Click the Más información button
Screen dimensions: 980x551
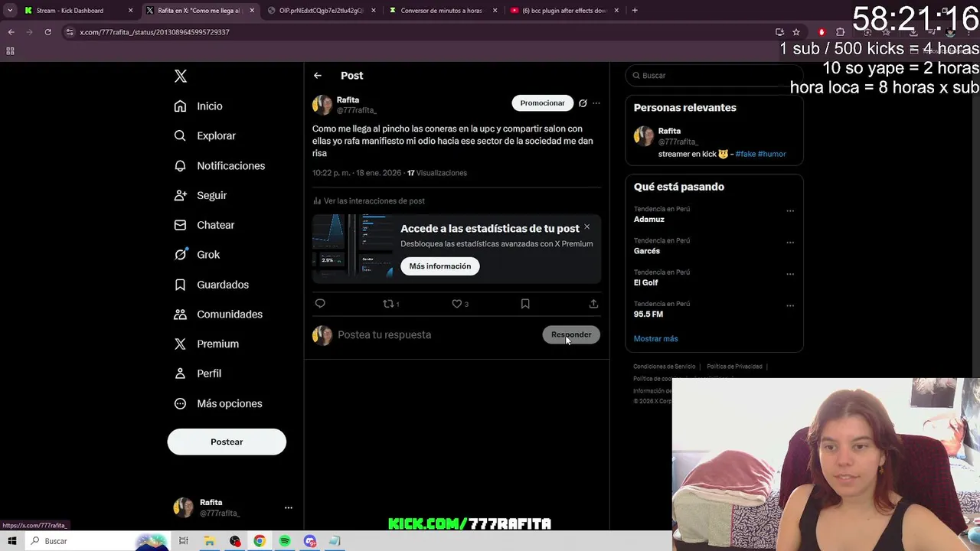click(440, 266)
